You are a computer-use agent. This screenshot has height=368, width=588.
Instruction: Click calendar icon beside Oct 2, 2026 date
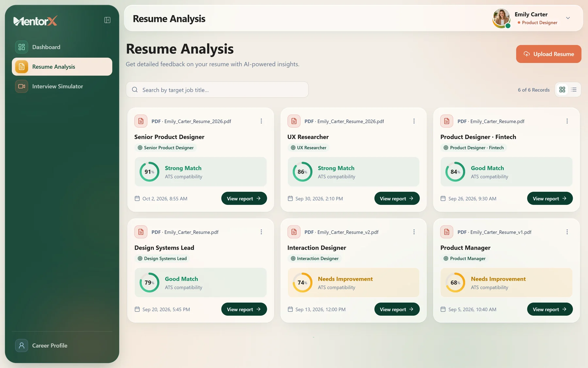click(137, 199)
